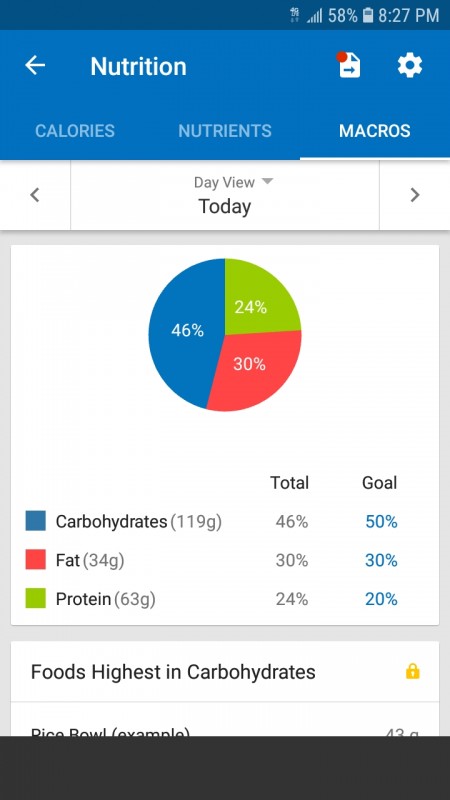Select the Macros tab
The image size is (450, 800).
pos(374,131)
